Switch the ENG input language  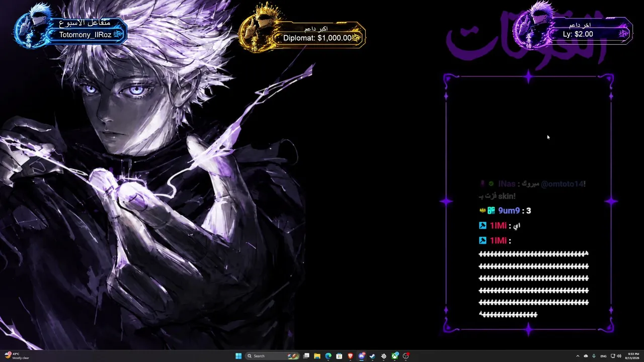click(x=603, y=356)
